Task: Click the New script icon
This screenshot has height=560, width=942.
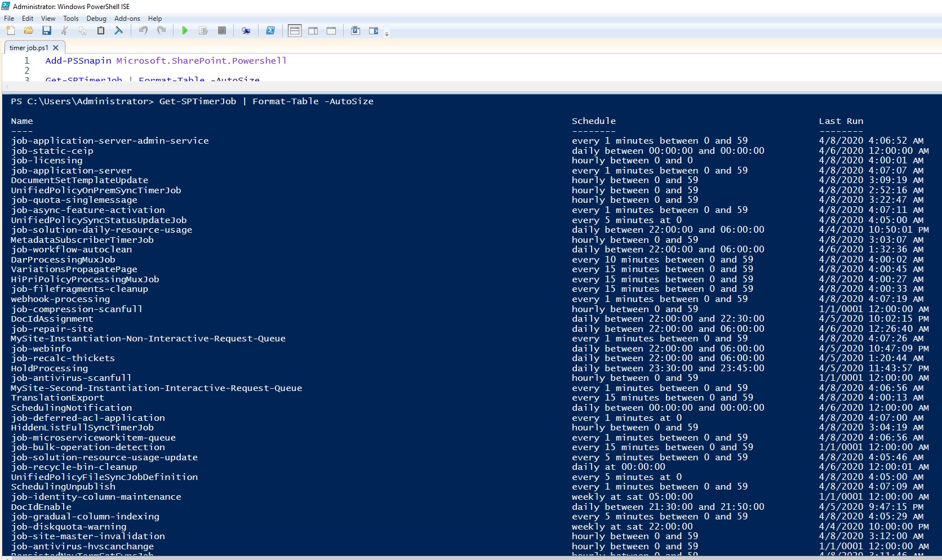Action: point(11,31)
